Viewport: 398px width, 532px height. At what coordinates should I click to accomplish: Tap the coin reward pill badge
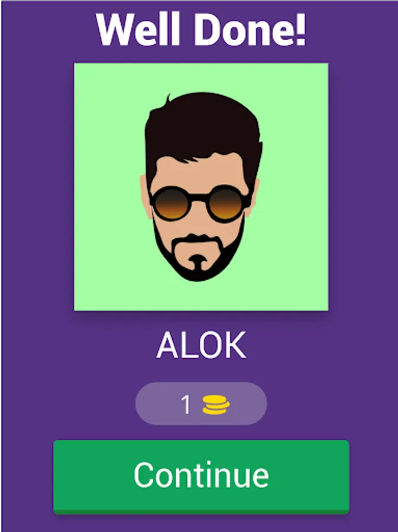[201, 404]
